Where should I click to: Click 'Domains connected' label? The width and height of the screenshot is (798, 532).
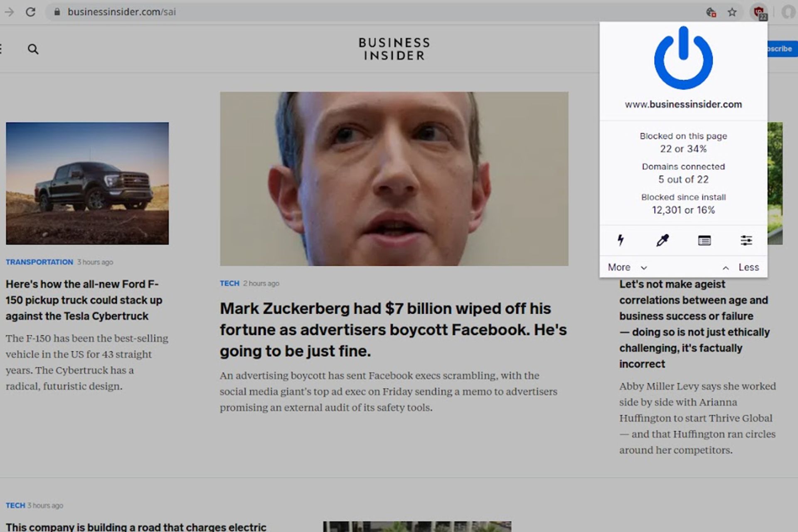point(683,167)
